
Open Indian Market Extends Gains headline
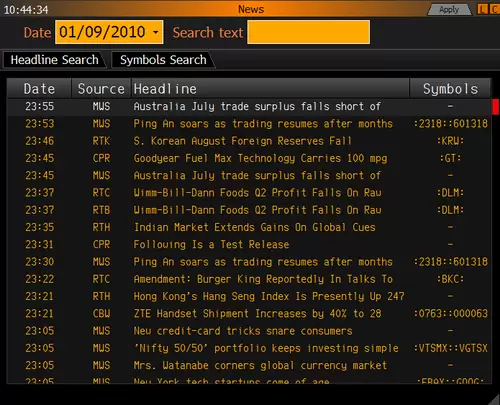[254, 227]
